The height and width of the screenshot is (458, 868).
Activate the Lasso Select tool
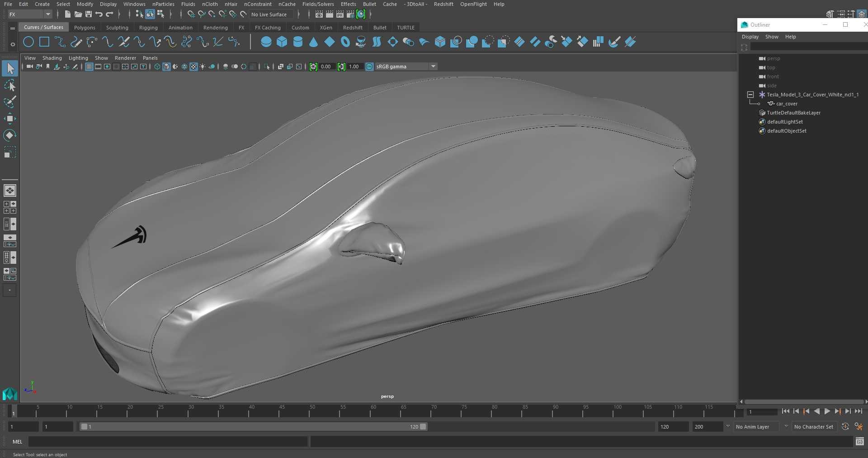[9, 86]
